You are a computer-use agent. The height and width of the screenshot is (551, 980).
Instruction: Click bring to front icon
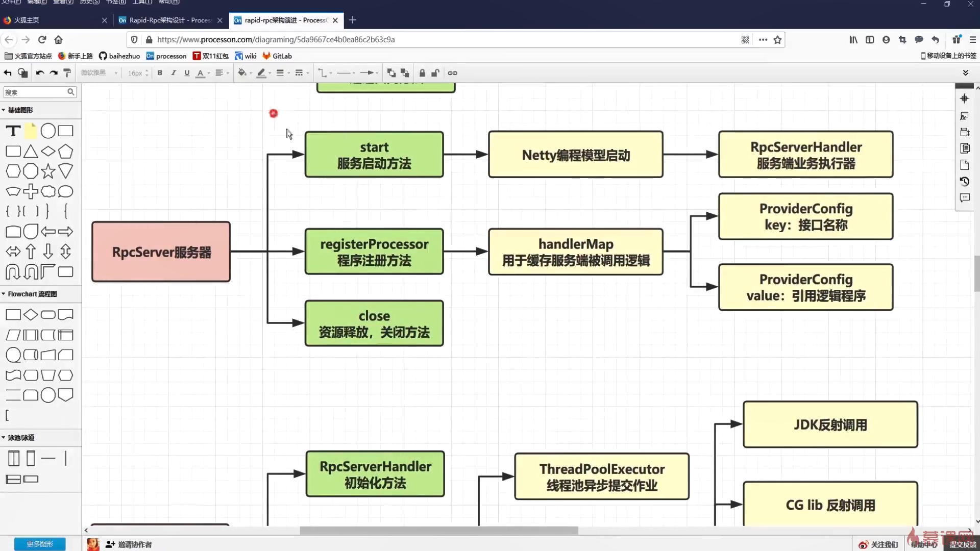[x=391, y=73]
